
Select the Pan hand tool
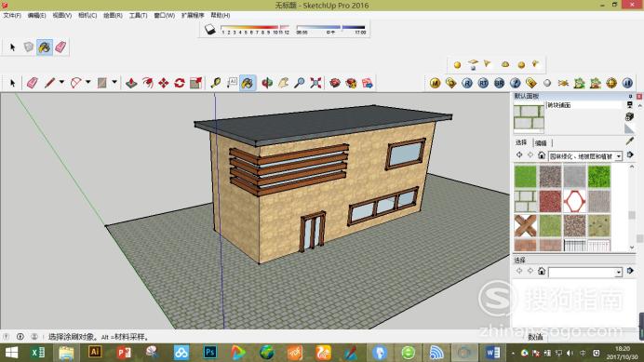(284, 83)
